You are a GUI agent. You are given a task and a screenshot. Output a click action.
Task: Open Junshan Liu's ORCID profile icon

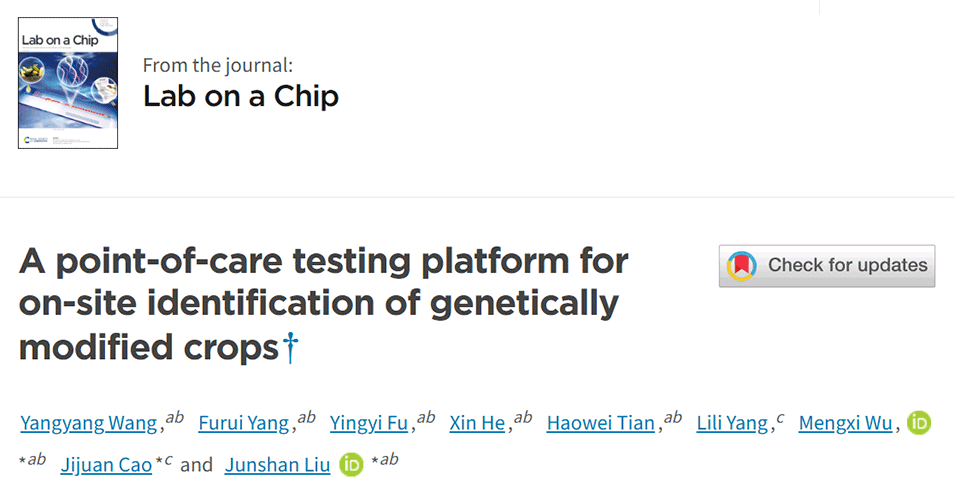[351, 464]
